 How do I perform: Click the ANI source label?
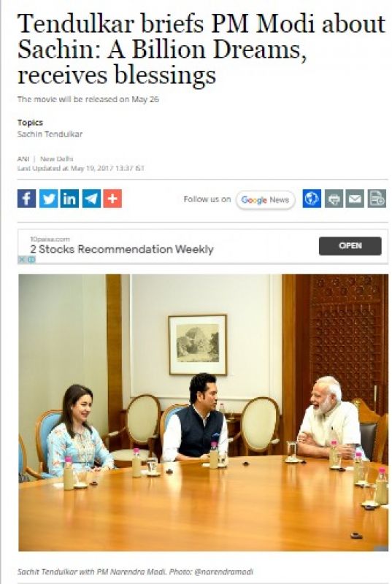pyautogui.click(x=23, y=159)
